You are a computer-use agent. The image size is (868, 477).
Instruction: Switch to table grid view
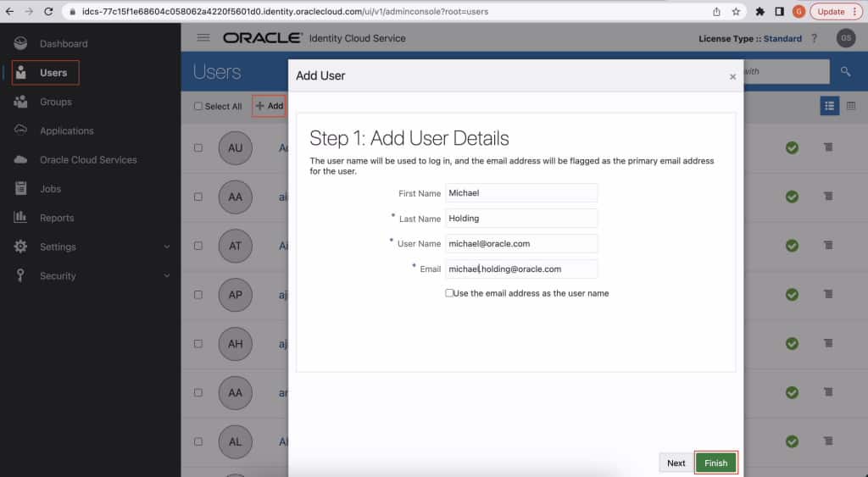[851, 106]
